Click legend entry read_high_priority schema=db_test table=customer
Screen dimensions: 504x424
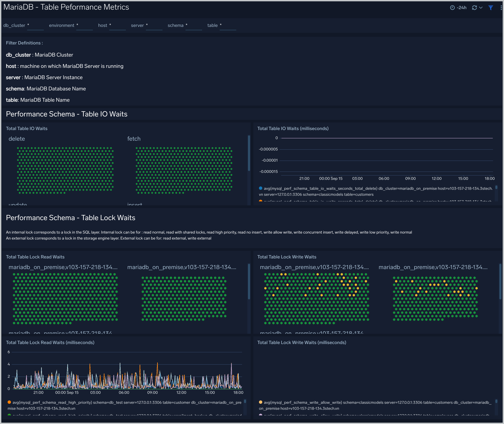(x=125, y=405)
